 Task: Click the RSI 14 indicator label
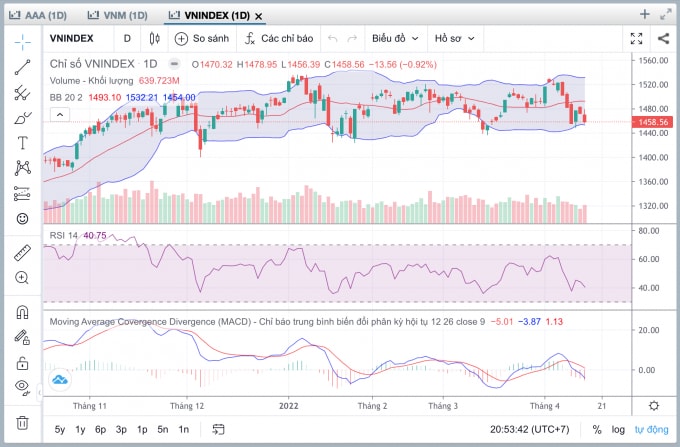click(x=64, y=235)
